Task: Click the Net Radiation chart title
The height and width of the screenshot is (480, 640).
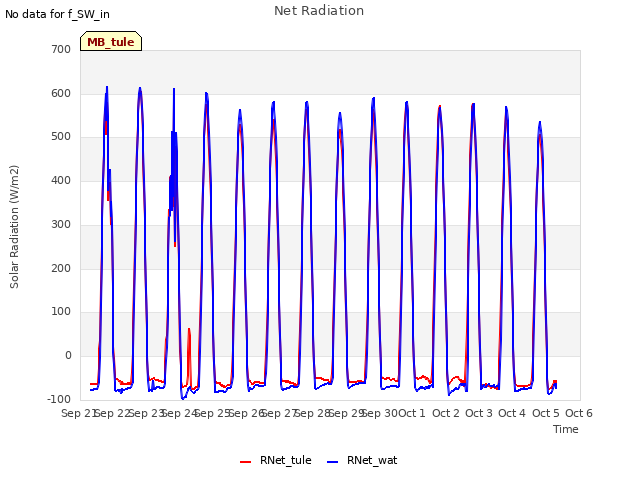Action: (319, 11)
